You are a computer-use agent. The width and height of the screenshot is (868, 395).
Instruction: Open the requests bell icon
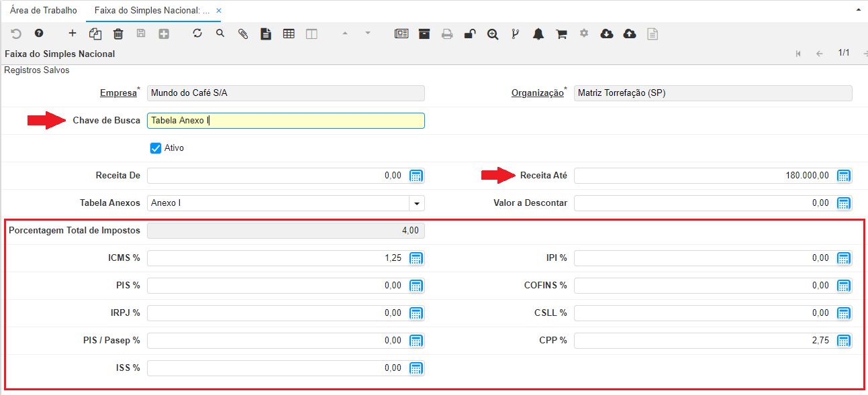point(538,34)
